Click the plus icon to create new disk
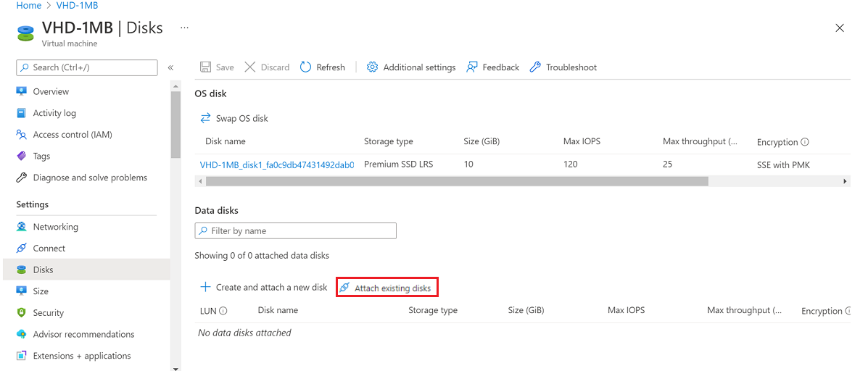 (x=205, y=288)
